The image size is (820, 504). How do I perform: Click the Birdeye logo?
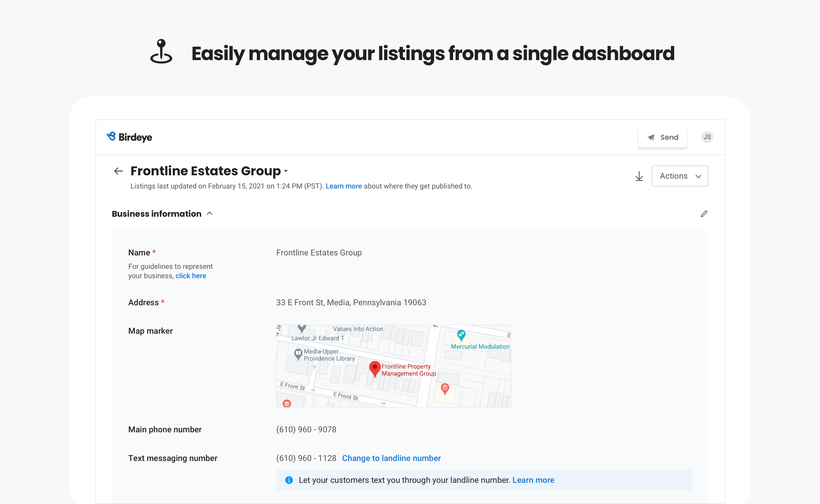point(129,137)
